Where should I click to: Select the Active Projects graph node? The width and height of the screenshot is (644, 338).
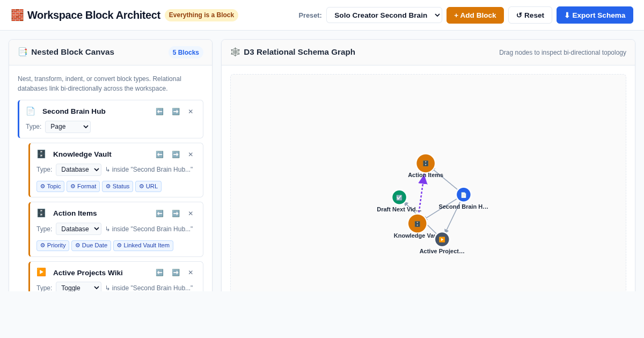click(x=442, y=239)
